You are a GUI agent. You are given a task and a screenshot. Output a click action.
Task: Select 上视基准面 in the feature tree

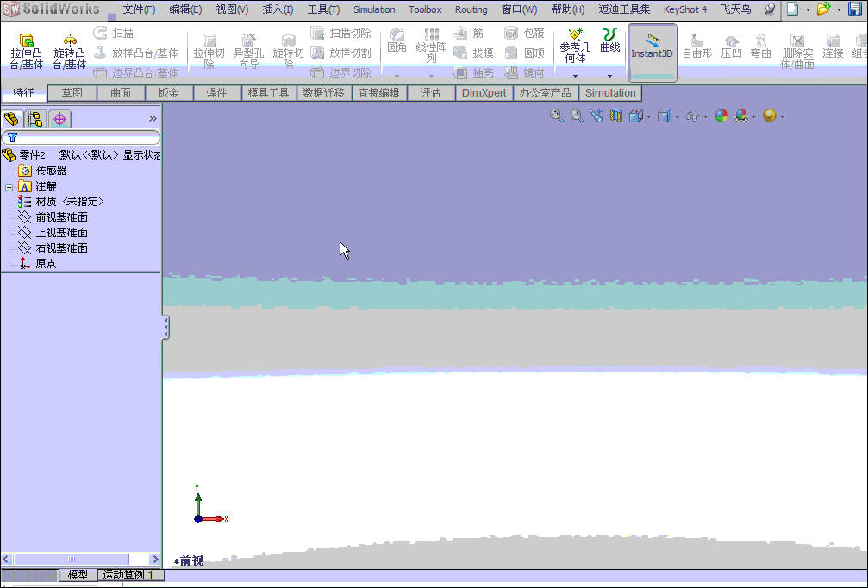click(x=53, y=233)
